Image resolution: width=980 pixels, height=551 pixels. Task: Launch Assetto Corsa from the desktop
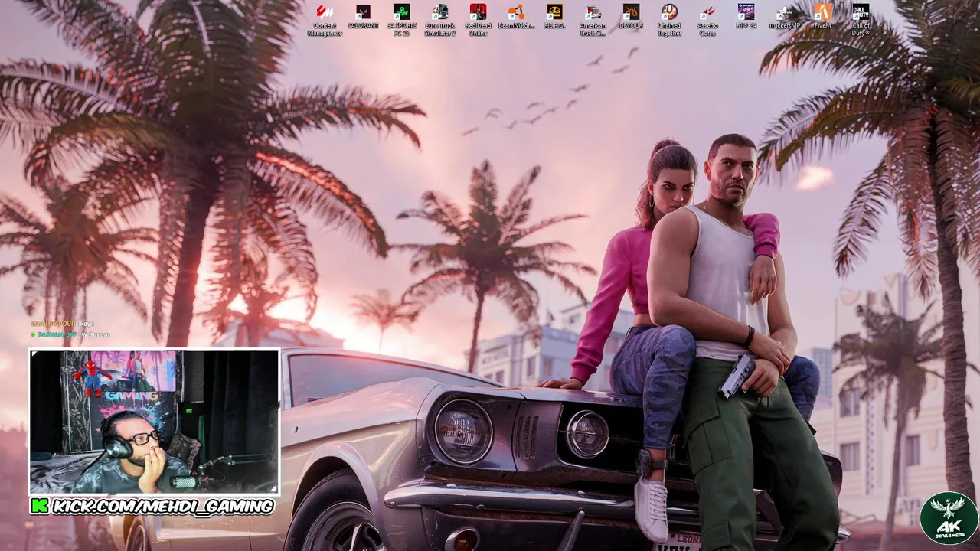tap(707, 20)
